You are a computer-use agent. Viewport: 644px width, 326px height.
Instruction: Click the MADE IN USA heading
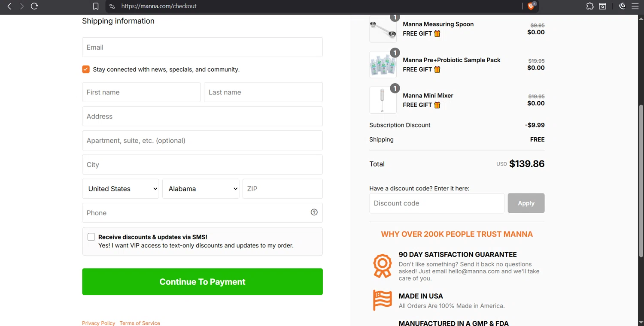[421, 296]
